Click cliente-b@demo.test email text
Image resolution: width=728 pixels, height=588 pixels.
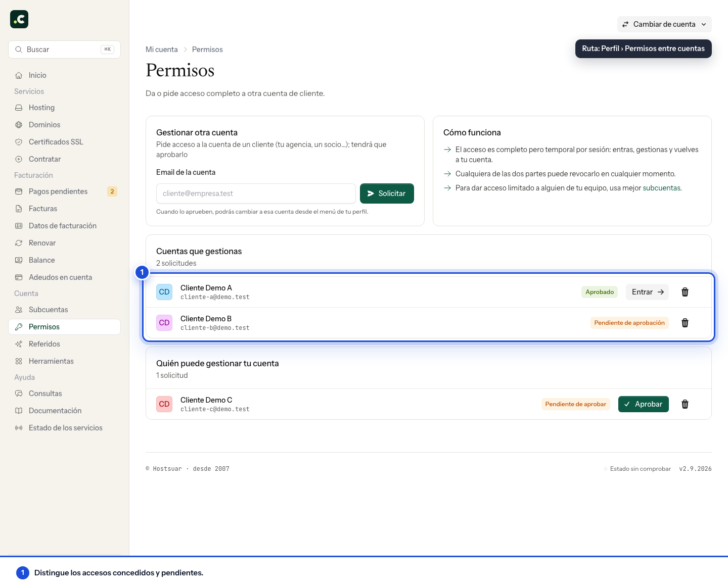tap(215, 328)
